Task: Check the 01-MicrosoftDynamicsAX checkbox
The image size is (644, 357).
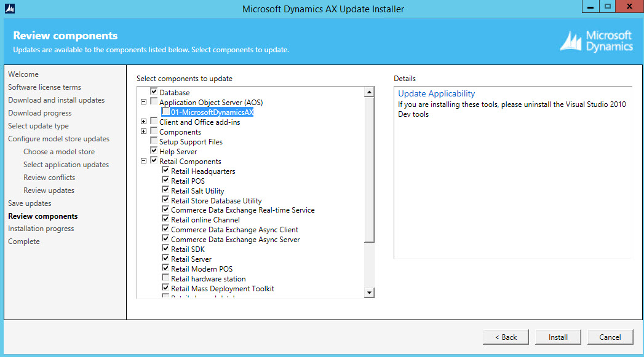Action: 166,112
